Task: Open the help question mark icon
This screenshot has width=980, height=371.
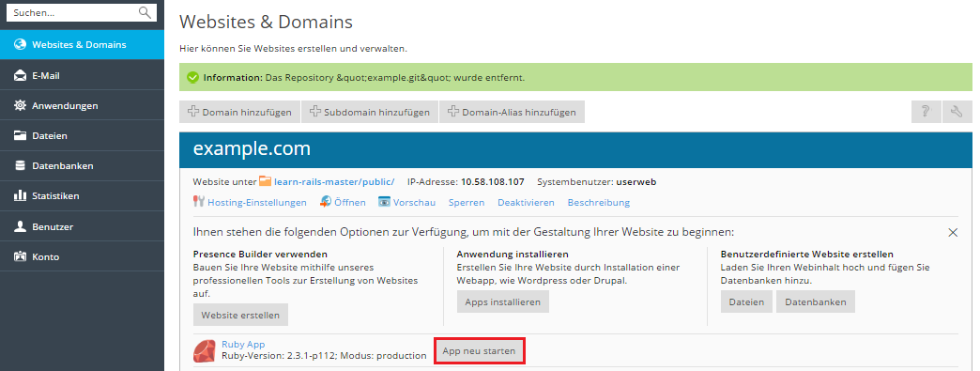Action: pos(926,112)
